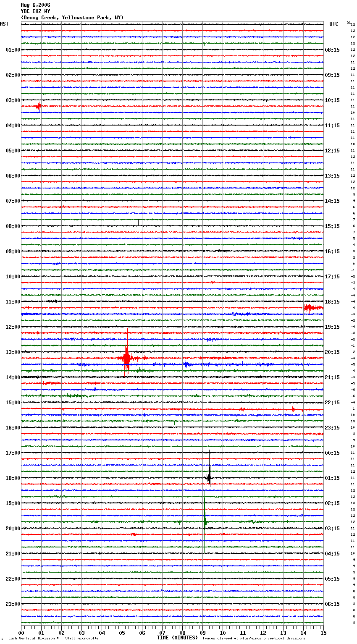Click the 10:15 UTC time label
The height and width of the screenshot is (644, 357).
pos(332,100)
